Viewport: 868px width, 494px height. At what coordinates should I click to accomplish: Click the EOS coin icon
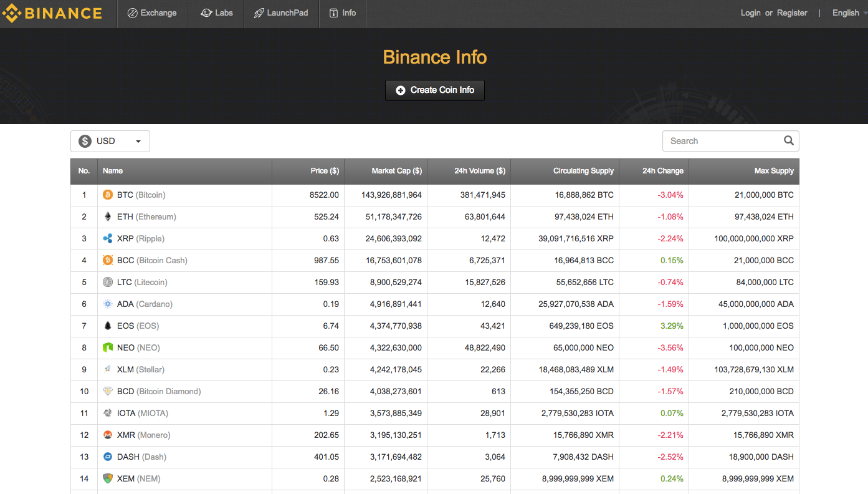108,326
